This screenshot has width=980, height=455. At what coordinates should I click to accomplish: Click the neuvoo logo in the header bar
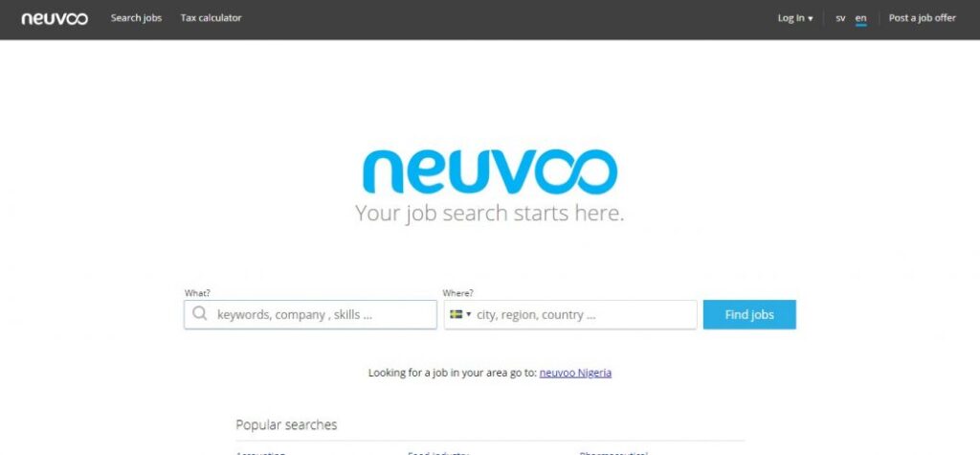(x=55, y=19)
